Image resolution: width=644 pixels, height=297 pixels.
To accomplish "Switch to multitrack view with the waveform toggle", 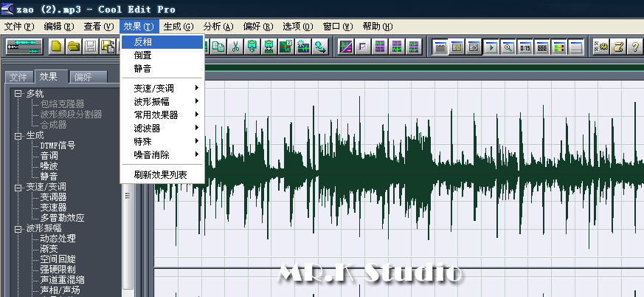I will tap(24, 47).
